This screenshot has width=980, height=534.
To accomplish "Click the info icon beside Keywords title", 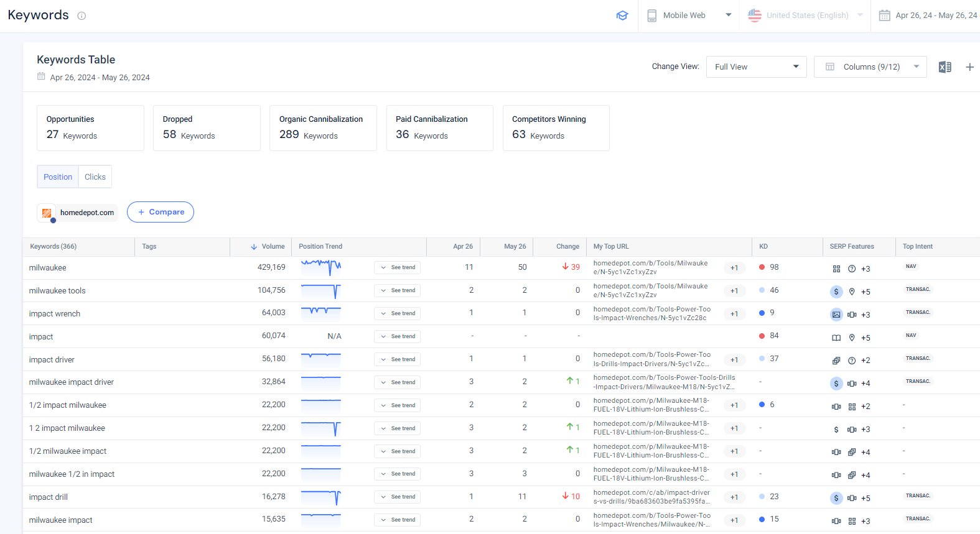I will [82, 16].
